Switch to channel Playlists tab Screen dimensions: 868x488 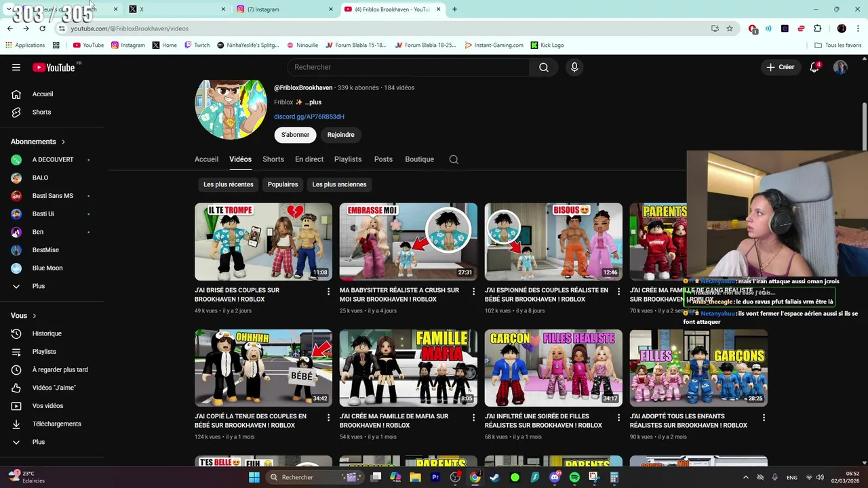(x=348, y=159)
